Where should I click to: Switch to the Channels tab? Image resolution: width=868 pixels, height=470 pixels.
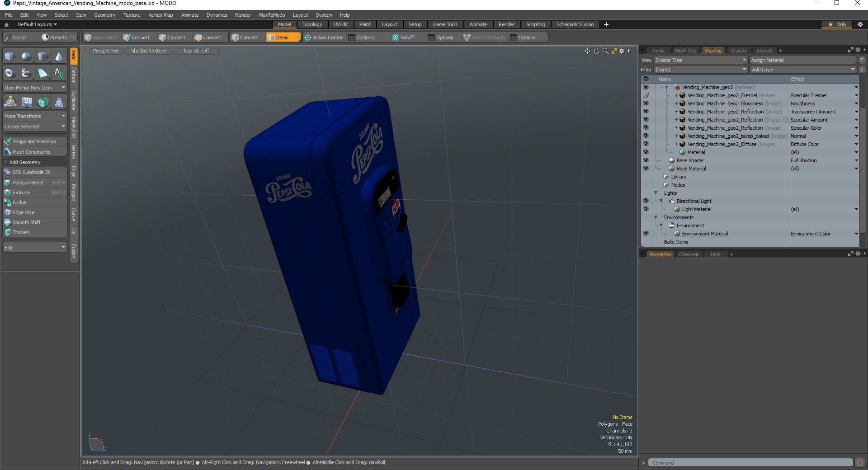(689, 254)
